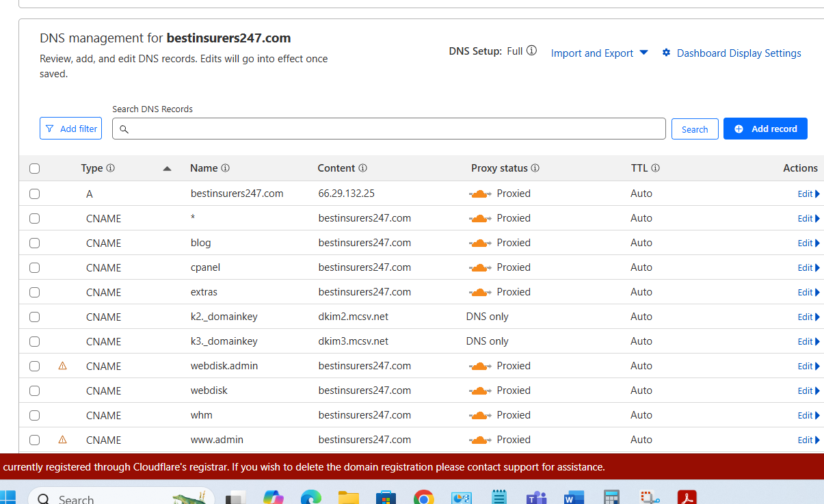Click magnifier icon in DNS search box

pos(124,129)
